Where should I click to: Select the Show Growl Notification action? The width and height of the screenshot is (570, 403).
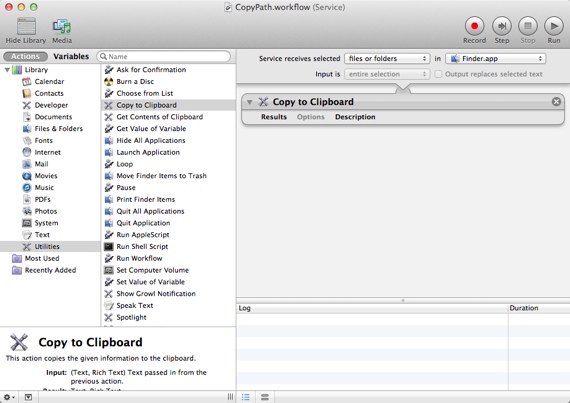coord(156,294)
